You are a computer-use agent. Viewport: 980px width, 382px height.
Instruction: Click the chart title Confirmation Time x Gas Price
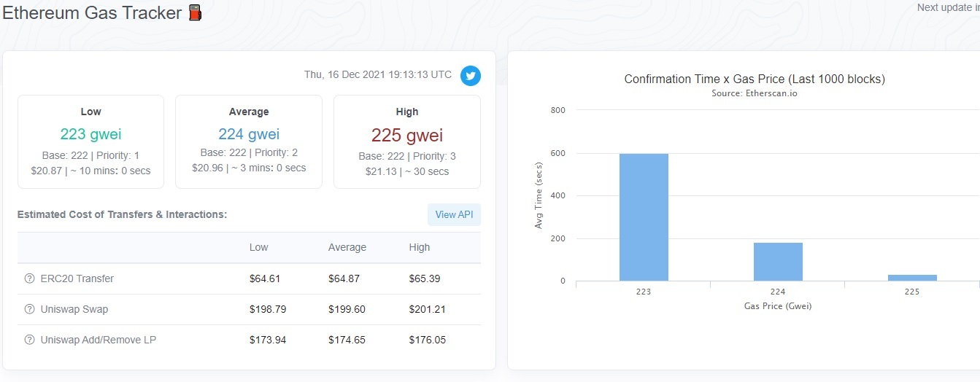click(x=755, y=79)
